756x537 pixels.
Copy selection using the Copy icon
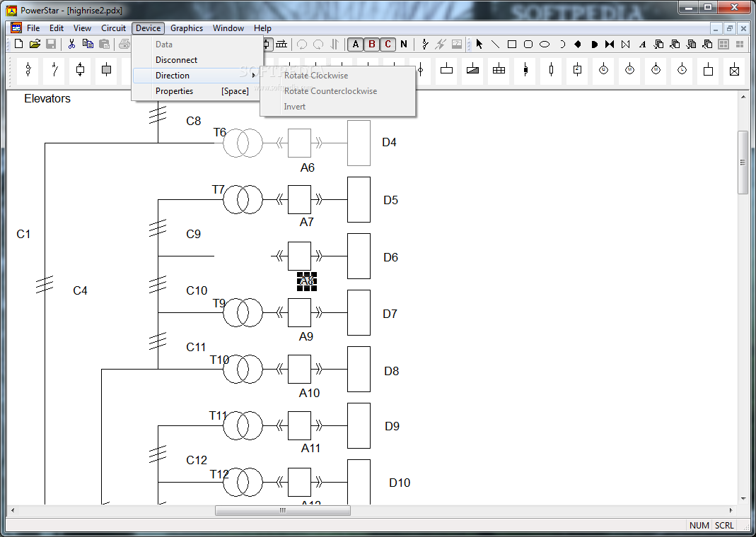tap(88, 45)
